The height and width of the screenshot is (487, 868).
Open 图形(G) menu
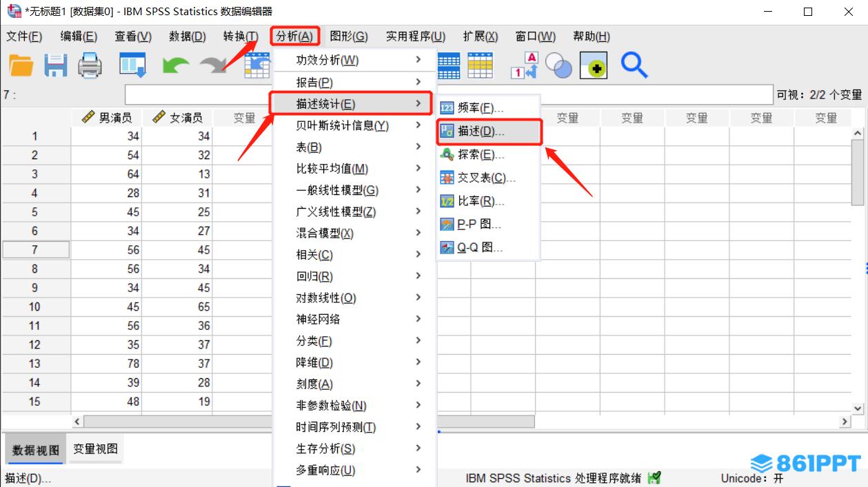[x=349, y=37]
